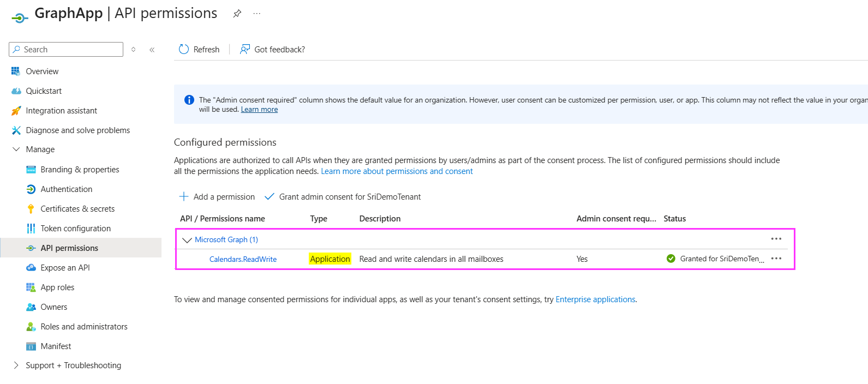
Task: Click the Refresh circular arrow icon
Action: 184,49
